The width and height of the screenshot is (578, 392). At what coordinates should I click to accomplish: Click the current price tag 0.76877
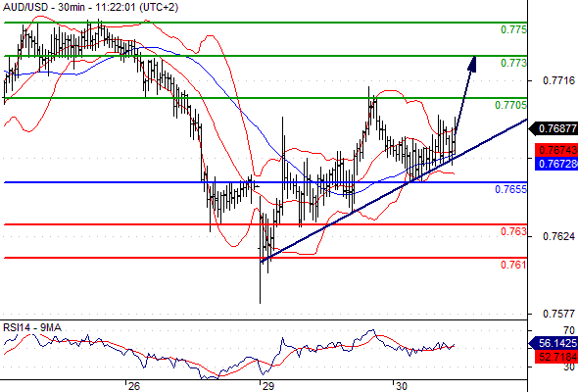pyautogui.click(x=554, y=128)
